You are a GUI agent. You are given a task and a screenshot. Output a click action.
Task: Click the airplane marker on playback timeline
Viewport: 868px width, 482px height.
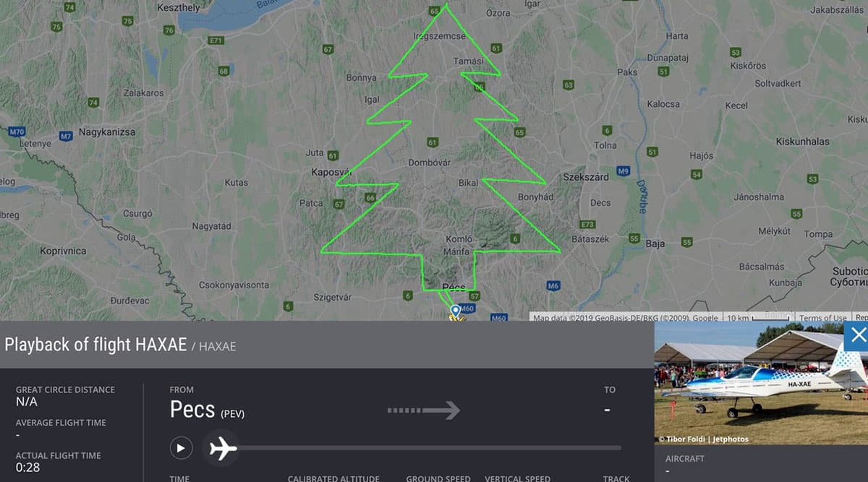[x=223, y=448]
